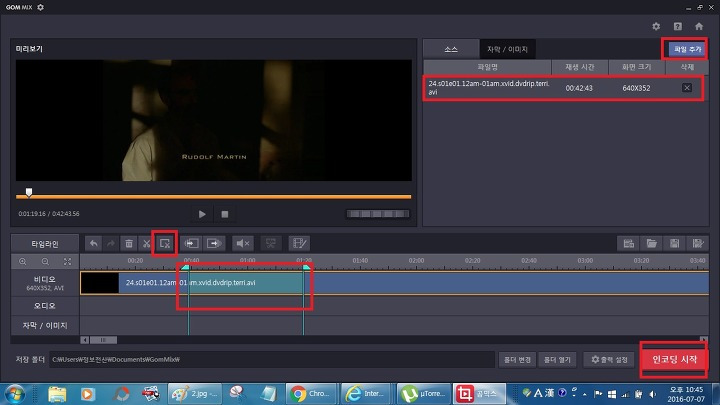Screen dimensions: 720x405
Task: Click the 자막 / 이미지 track label
Action: pyautogui.click(x=45, y=326)
